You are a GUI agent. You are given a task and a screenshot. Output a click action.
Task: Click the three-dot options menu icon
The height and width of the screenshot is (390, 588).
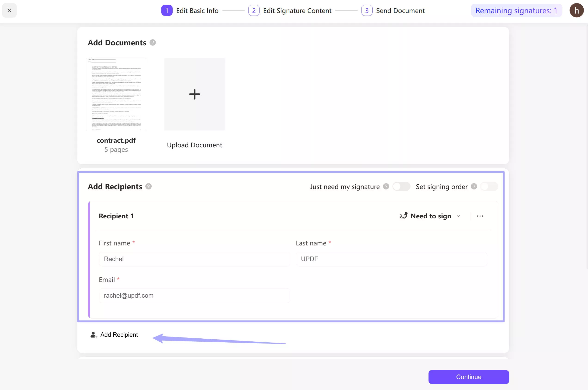tap(480, 215)
